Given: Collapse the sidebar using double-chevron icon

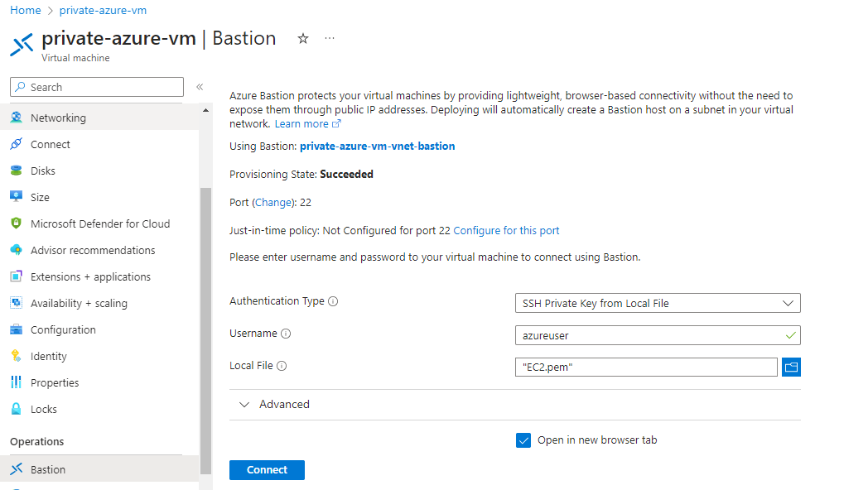Looking at the screenshot, I should coord(200,87).
